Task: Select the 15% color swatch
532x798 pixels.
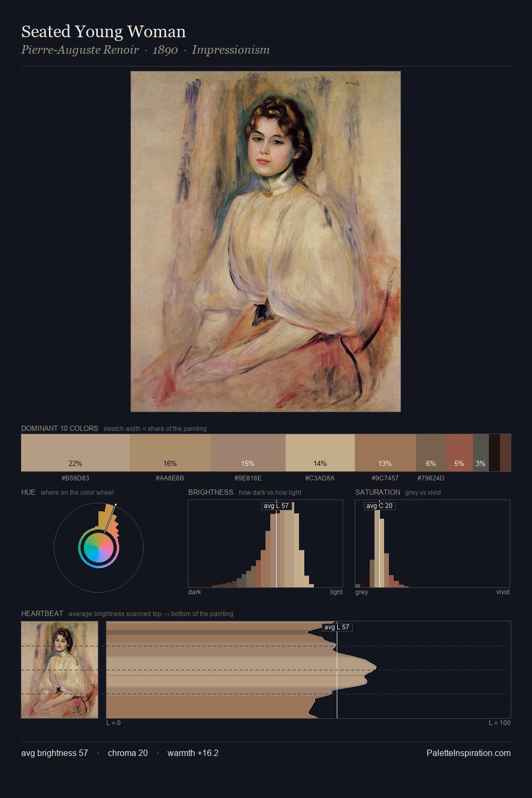Action: 248,453
